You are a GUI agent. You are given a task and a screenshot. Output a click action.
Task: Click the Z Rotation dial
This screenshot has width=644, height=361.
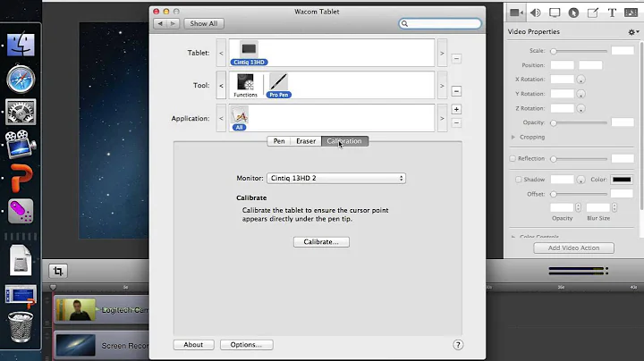pyautogui.click(x=580, y=109)
